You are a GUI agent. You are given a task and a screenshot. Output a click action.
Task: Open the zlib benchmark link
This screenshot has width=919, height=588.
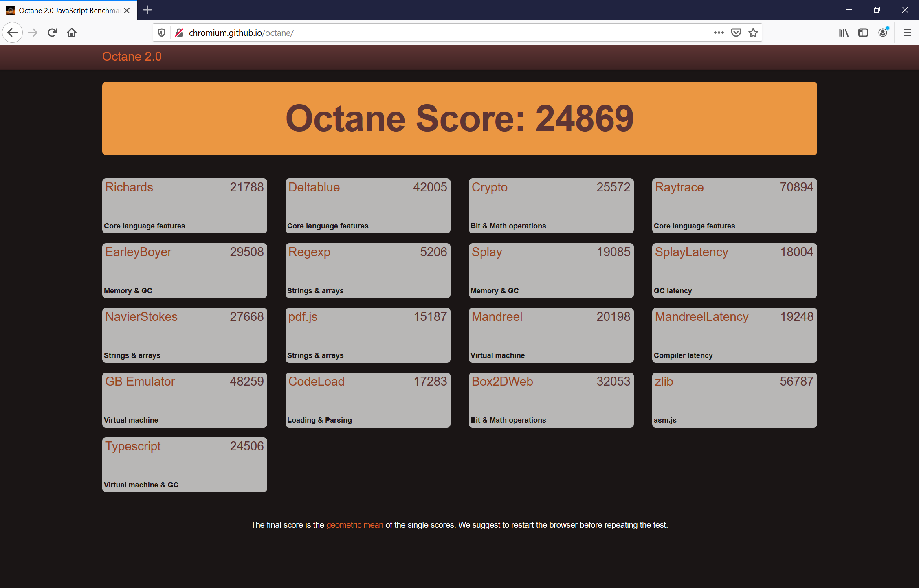pos(664,381)
